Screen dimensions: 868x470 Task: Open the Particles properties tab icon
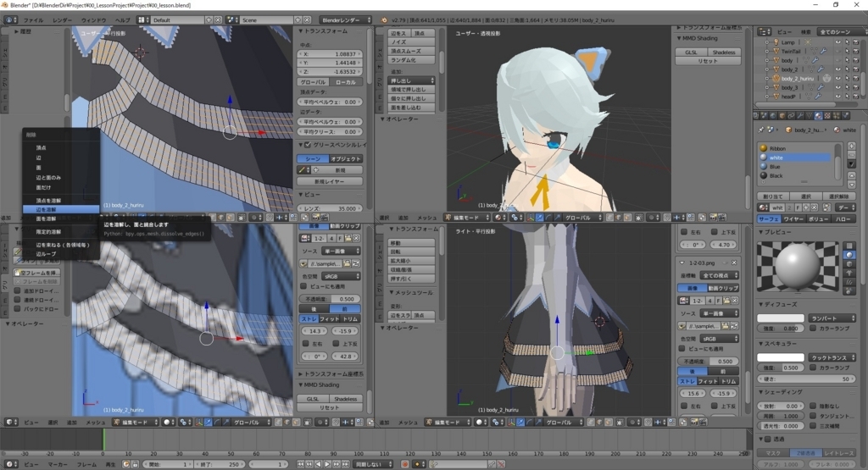(837, 115)
